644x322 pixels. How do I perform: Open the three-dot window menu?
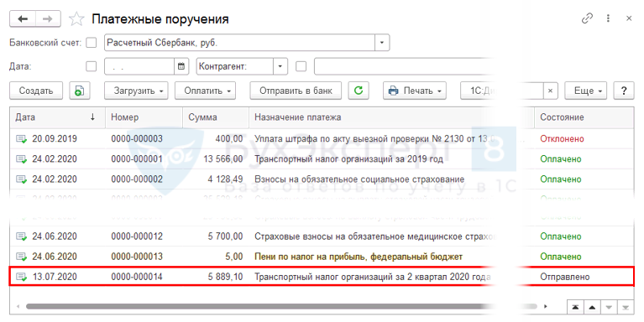pos(608,18)
